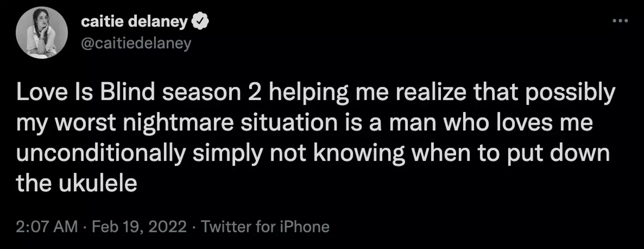Open caitie delaney's profile picture
Viewport: 644px width, 249px height.
[42, 33]
